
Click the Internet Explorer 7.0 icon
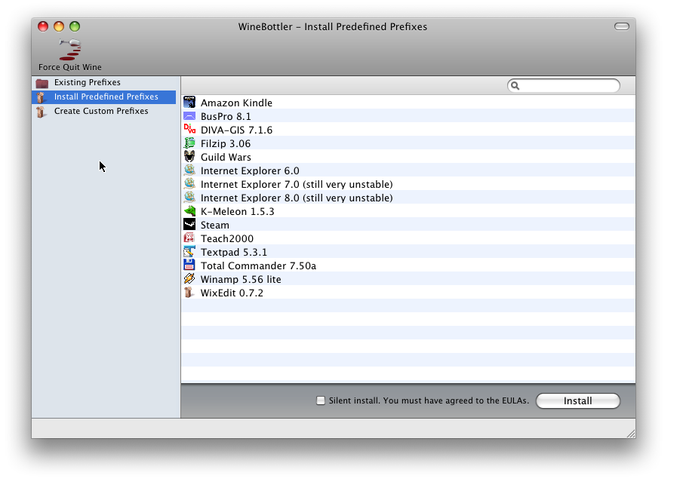pyautogui.click(x=190, y=183)
